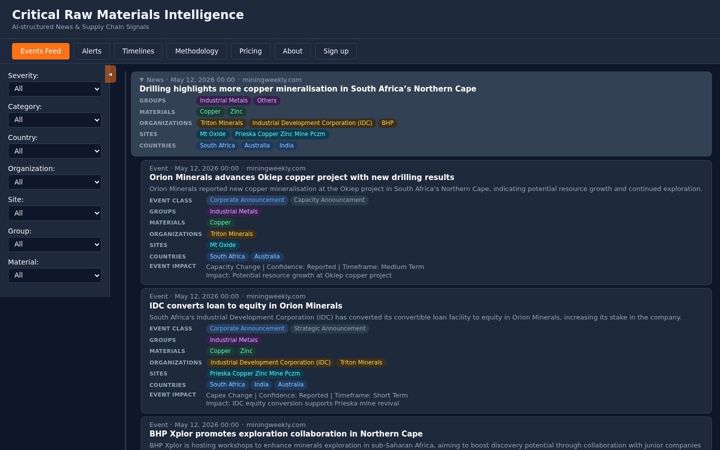Click India country tag in IDC event
720x450 pixels.
pos(261,385)
